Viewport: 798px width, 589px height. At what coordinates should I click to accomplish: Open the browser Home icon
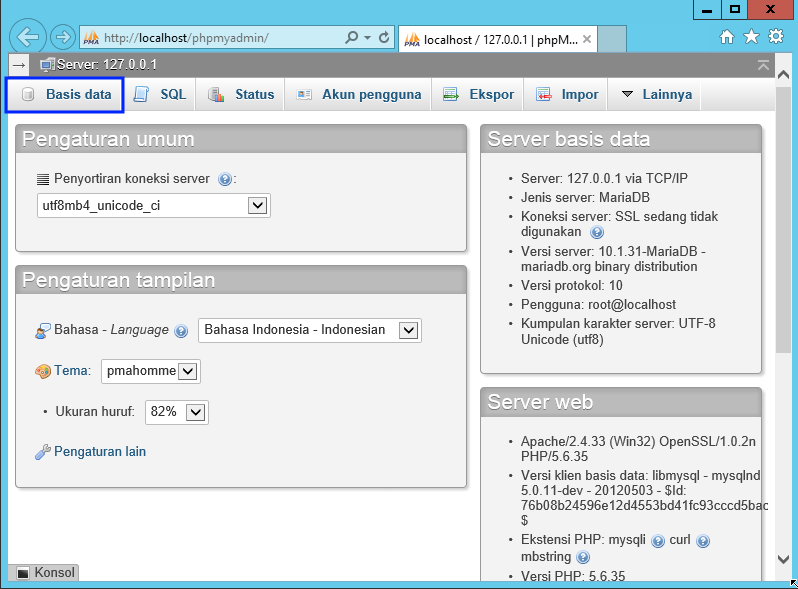pos(727,37)
